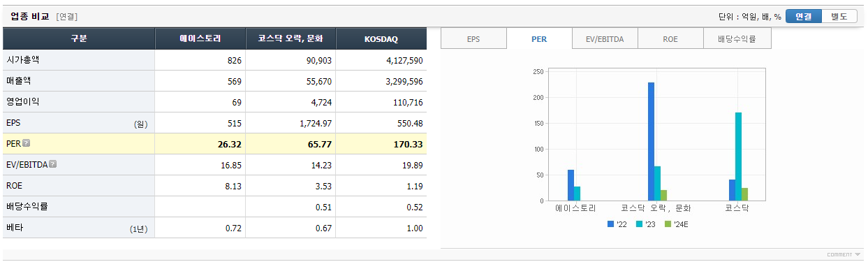Click the KOSDAQ PER value 170.33
The height and width of the screenshot is (262, 868).
coord(409,145)
